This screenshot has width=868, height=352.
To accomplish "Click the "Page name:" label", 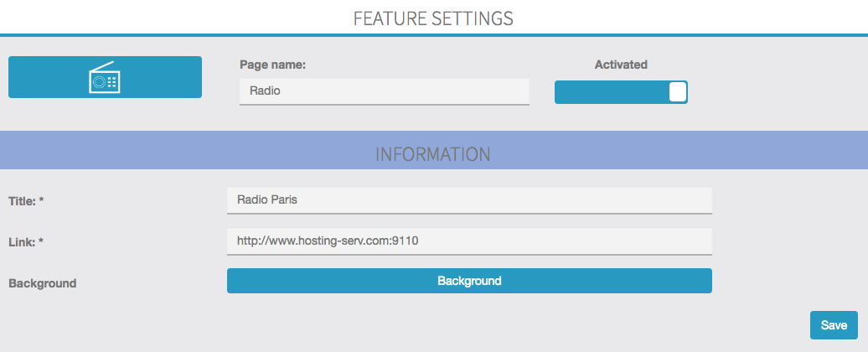I will (272, 65).
